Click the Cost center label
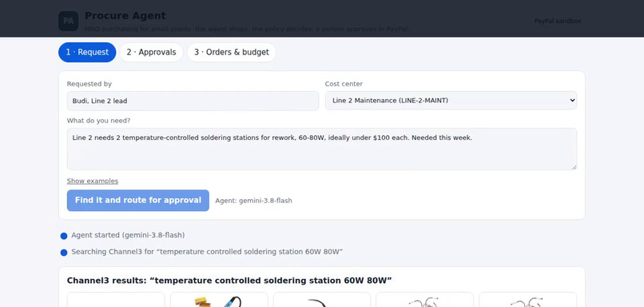 tap(344, 84)
